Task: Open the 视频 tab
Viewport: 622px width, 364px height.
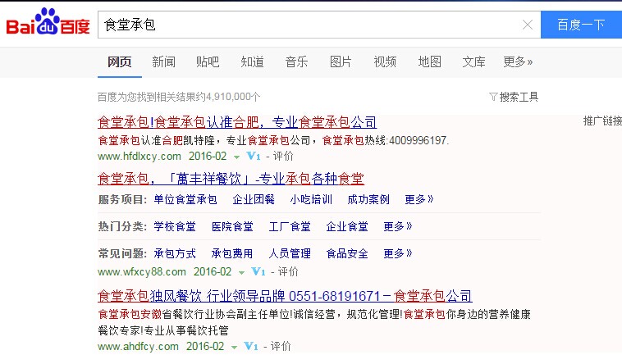Action: coord(385,61)
